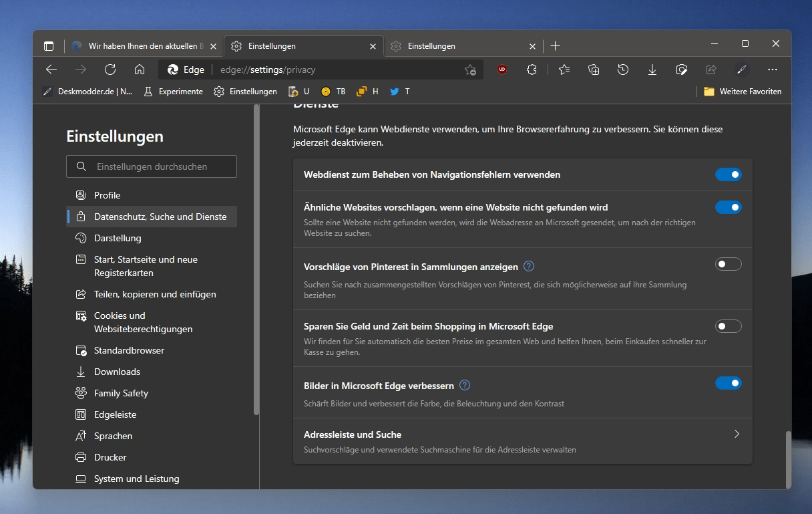The width and height of the screenshot is (812, 514).
Task: Open the Share menu
Action: (710, 70)
